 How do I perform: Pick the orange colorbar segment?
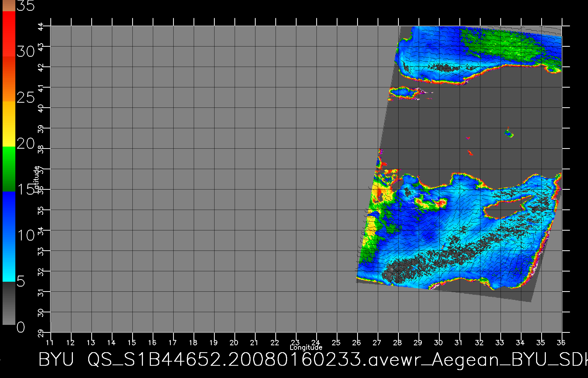[x=9, y=79]
